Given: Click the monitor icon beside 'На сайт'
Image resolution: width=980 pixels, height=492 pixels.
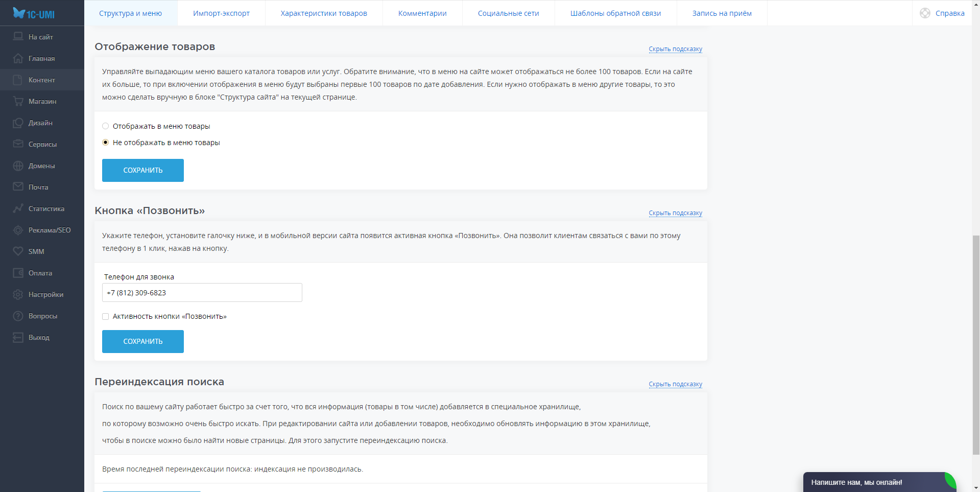Looking at the screenshot, I should coord(18,37).
